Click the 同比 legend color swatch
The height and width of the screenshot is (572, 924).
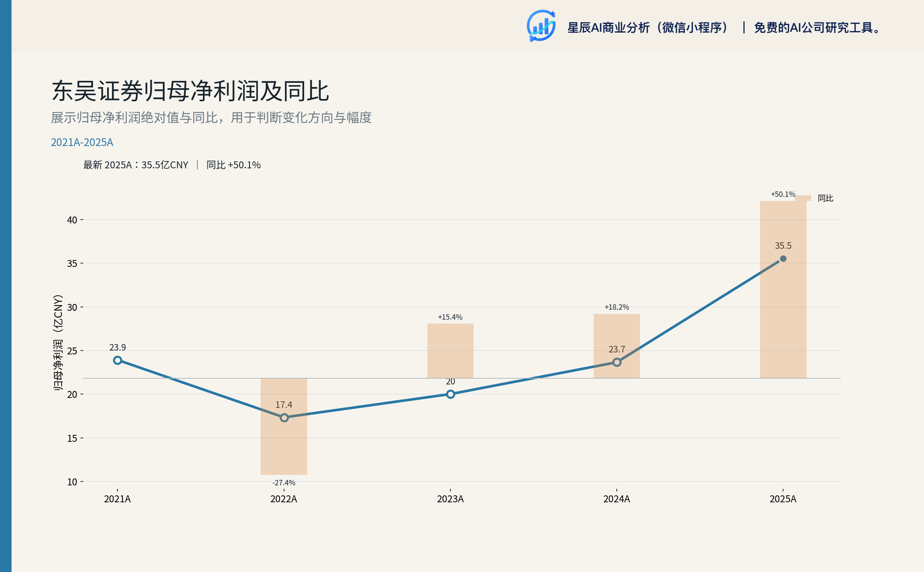pyautogui.click(x=803, y=198)
